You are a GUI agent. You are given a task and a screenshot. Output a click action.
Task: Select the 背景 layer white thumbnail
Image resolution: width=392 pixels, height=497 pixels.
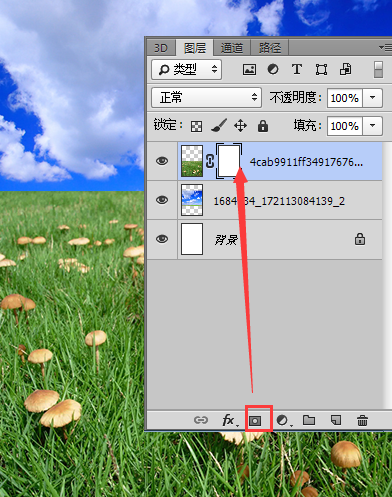192,239
